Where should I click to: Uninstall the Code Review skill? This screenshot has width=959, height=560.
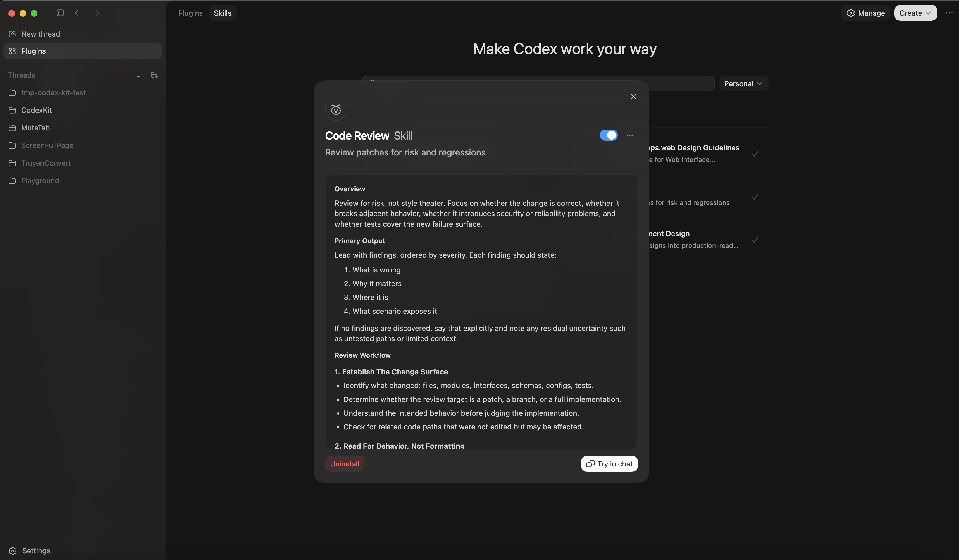pyautogui.click(x=344, y=464)
